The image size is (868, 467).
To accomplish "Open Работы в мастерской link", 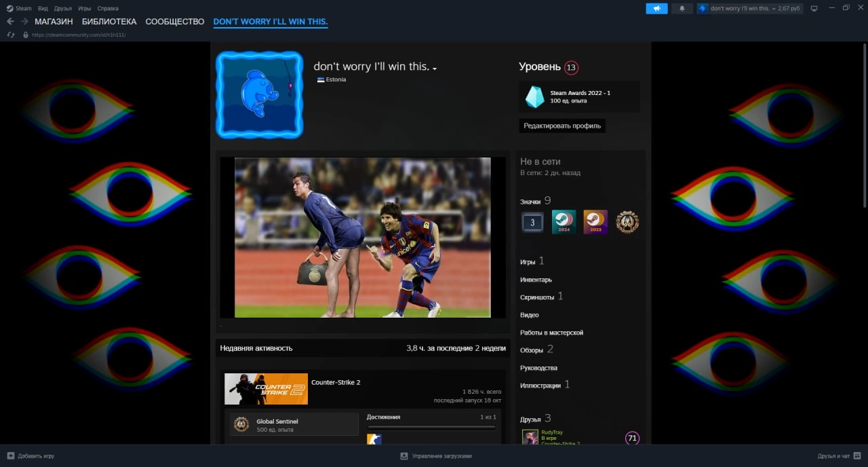I will click(551, 333).
